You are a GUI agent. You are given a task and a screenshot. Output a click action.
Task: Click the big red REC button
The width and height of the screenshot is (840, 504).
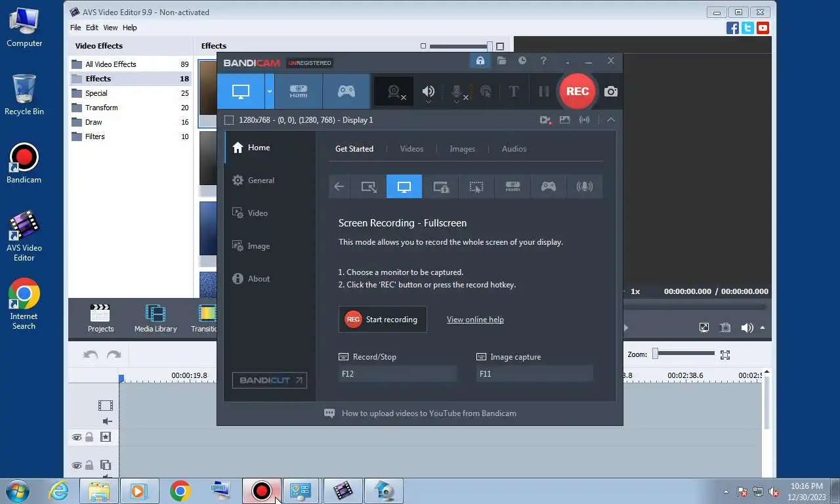[x=577, y=91]
